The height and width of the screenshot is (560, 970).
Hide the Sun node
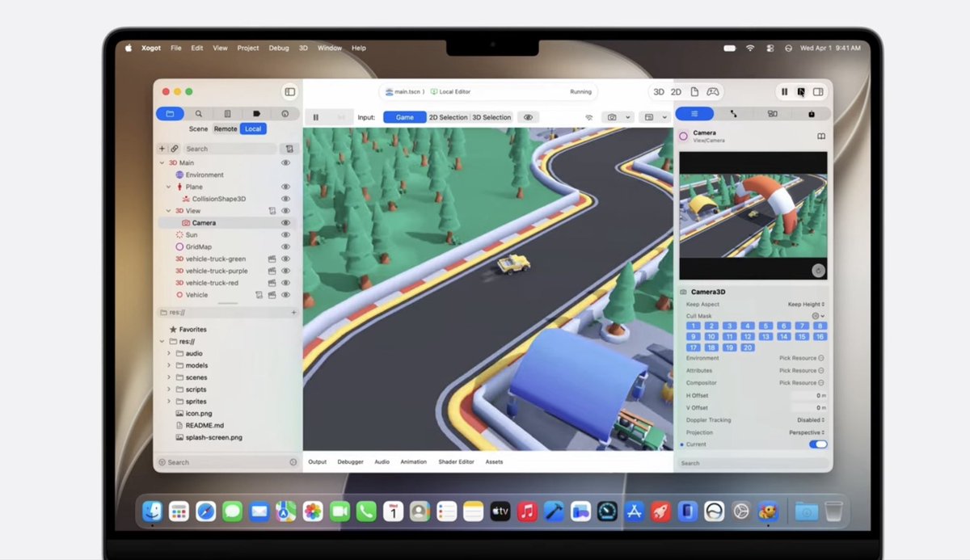285,234
